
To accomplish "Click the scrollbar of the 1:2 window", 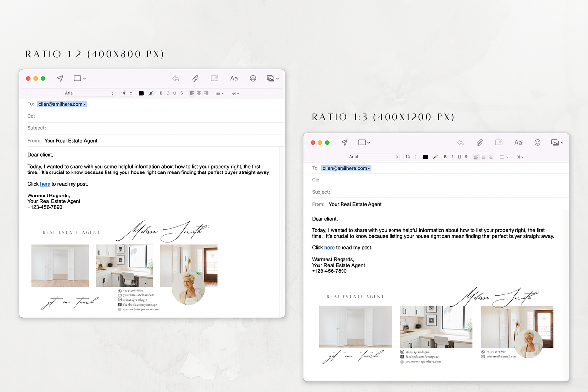I will [282, 231].
